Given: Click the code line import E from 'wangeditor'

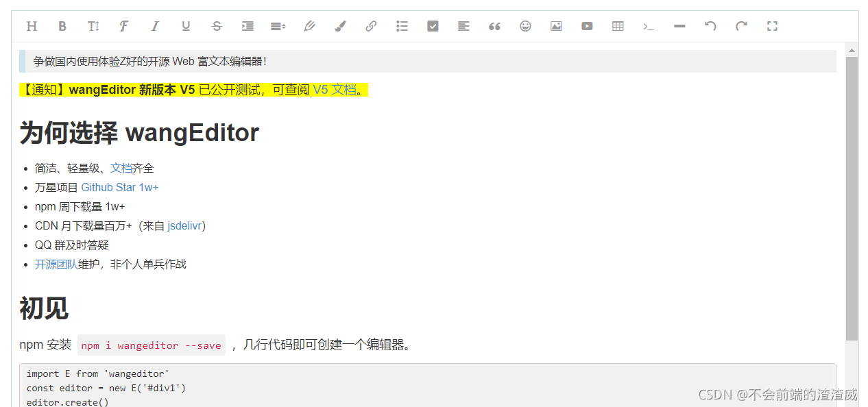Looking at the screenshot, I should coord(97,373).
